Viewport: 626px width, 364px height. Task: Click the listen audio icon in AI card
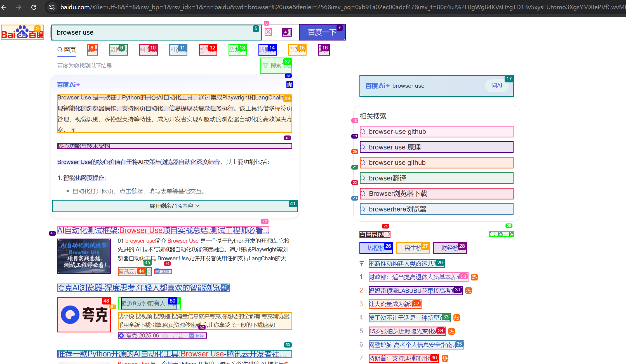coord(290,84)
